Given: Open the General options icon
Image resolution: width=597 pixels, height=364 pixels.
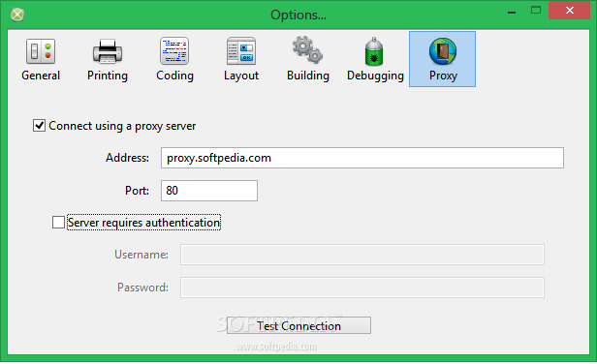Looking at the screenshot, I should pos(41,51).
